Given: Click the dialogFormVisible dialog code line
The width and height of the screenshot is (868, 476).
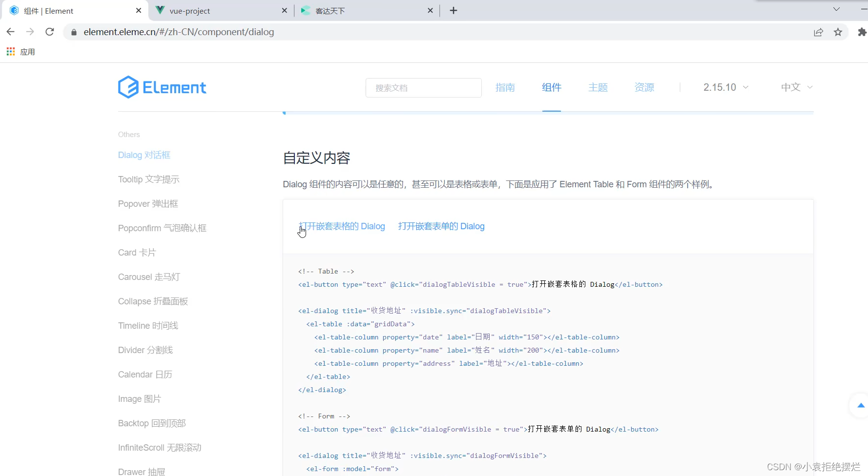Looking at the screenshot, I should coord(422,456).
